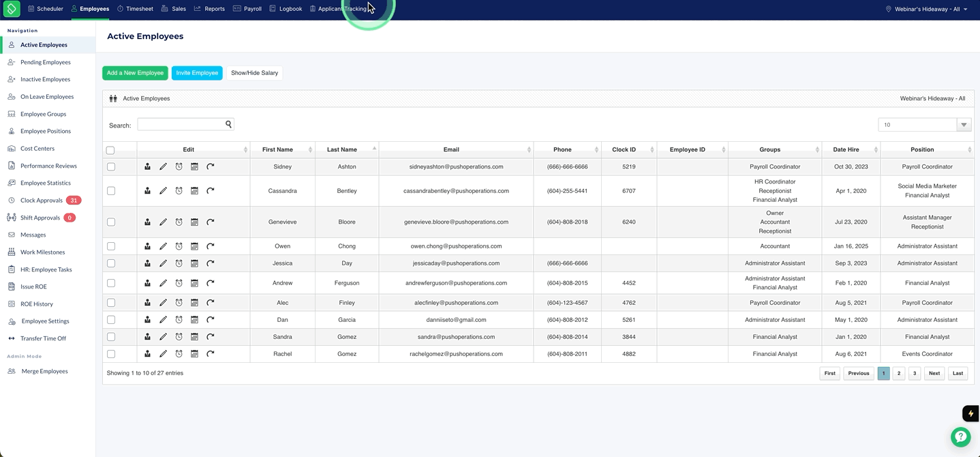Check the box for Rachel Gomez
Viewport: 980px width, 457px height.
click(111, 354)
